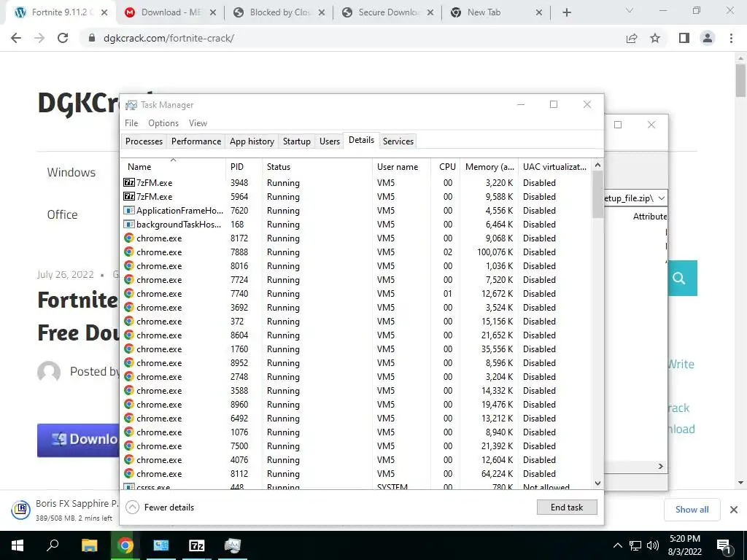The width and height of the screenshot is (747, 560).
Task: Click Boris FX Sapphire download file icon
Action: coord(20,510)
